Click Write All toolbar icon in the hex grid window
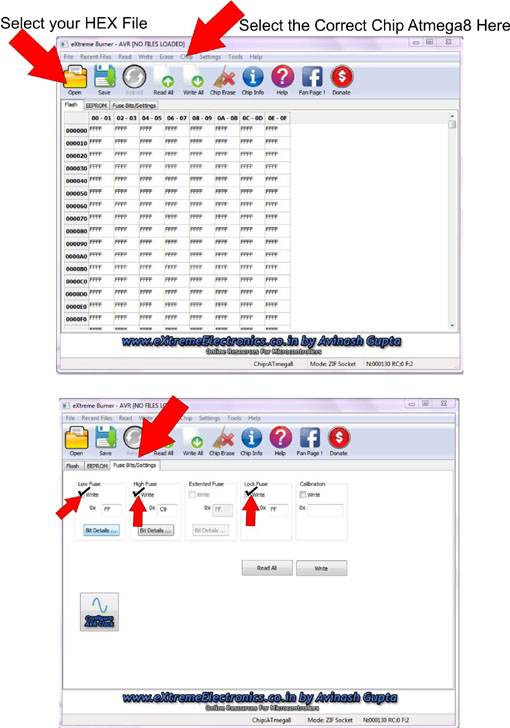Screen dimensions: 510x728 click(x=193, y=80)
